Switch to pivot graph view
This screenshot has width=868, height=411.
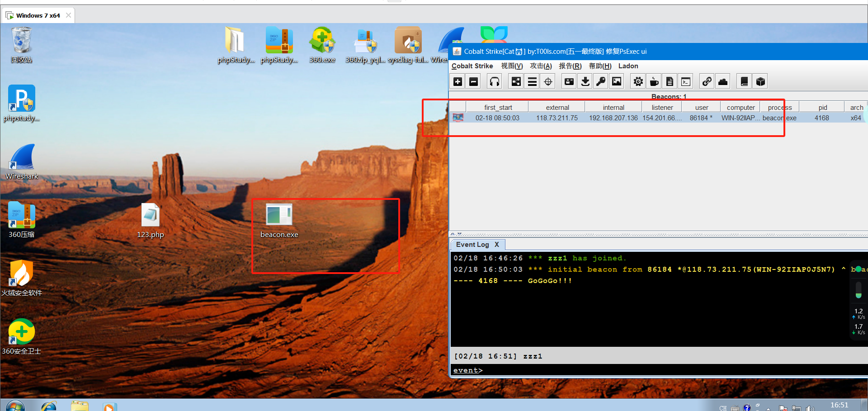[516, 81]
